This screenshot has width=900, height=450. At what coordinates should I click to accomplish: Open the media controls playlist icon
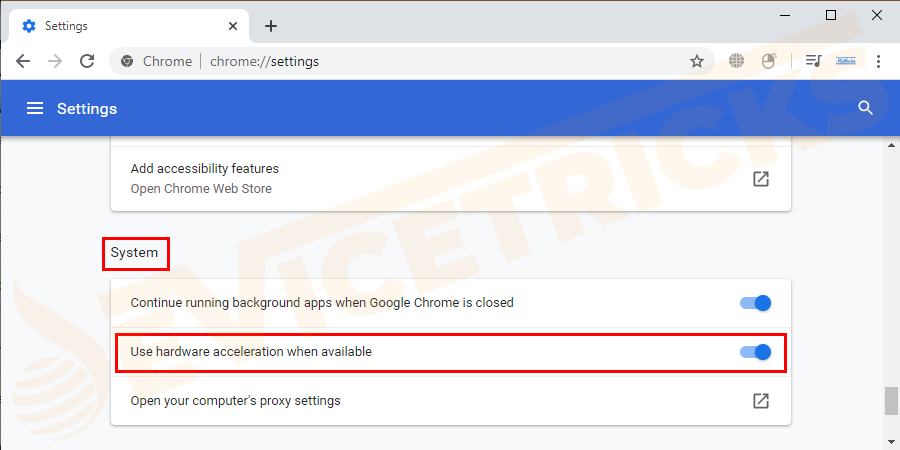click(813, 61)
